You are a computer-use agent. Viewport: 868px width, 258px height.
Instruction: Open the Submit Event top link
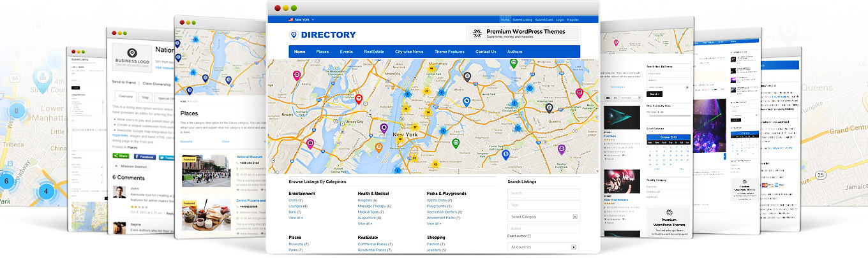click(x=544, y=20)
